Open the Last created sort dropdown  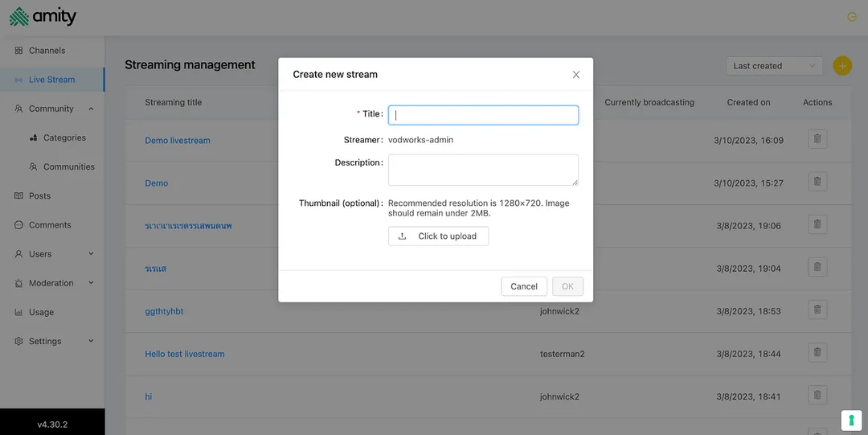pyautogui.click(x=774, y=66)
